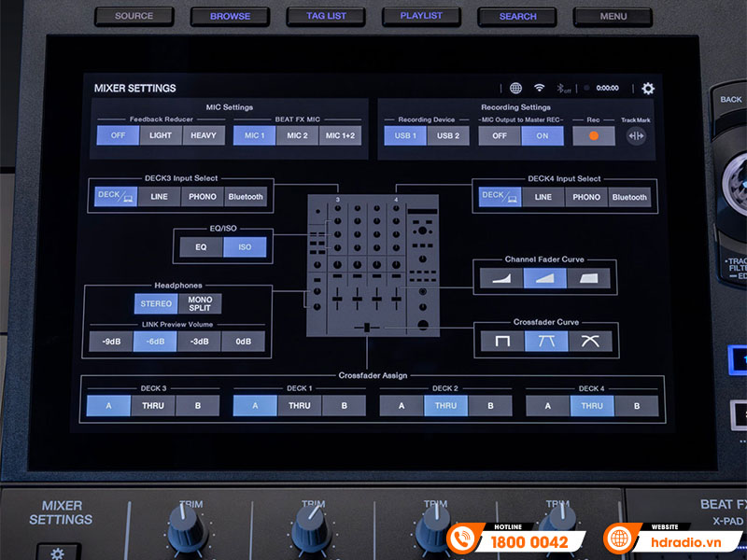Select the DECK/PC input icon for DECK3
The width and height of the screenshot is (747, 560).
click(x=115, y=197)
